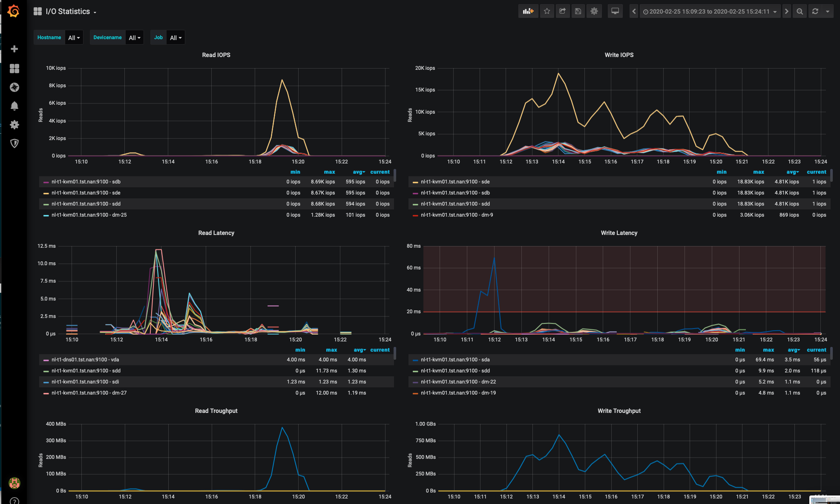The width and height of the screenshot is (840, 504).
Task: Click the Share dashboard icon
Action: 562,11
